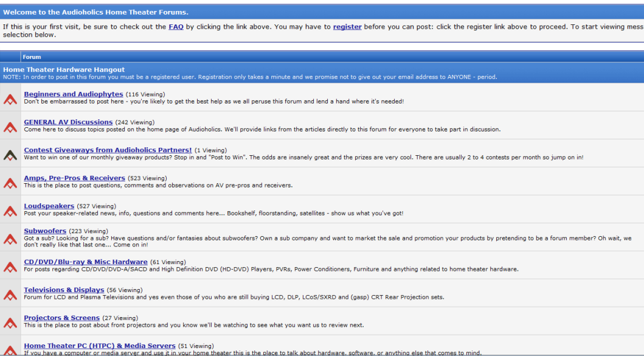Open Home Theater PC (HTPC) & Media Servers
The width and height of the screenshot is (644, 356).
pos(99,346)
